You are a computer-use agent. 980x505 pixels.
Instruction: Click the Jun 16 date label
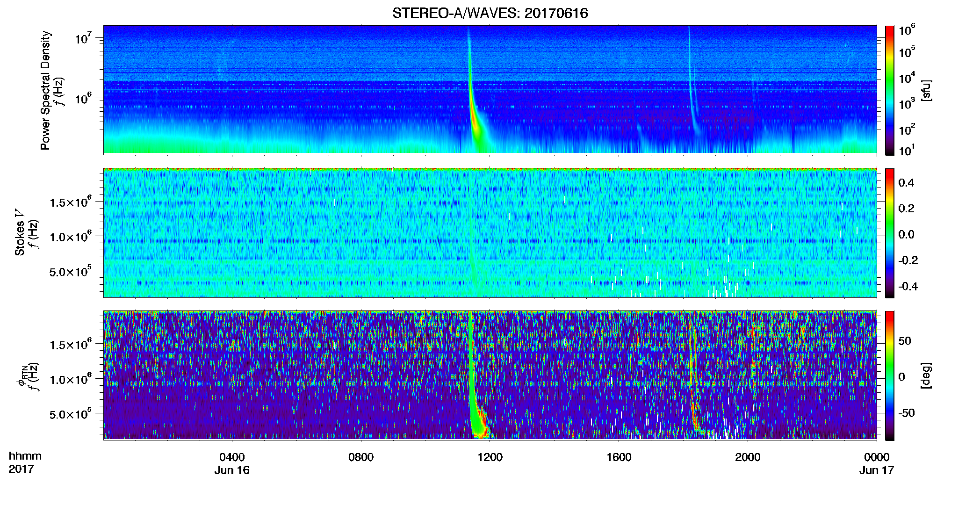pos(232,470)
